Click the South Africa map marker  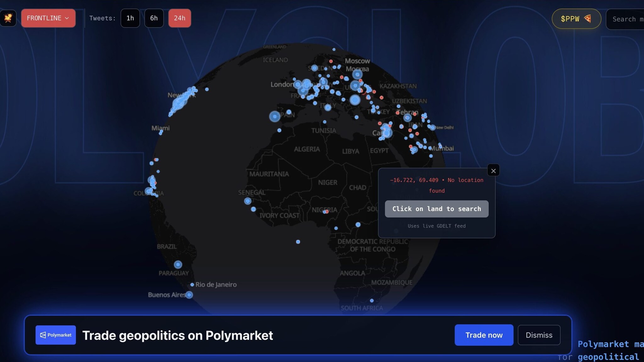tap(372, 301)
